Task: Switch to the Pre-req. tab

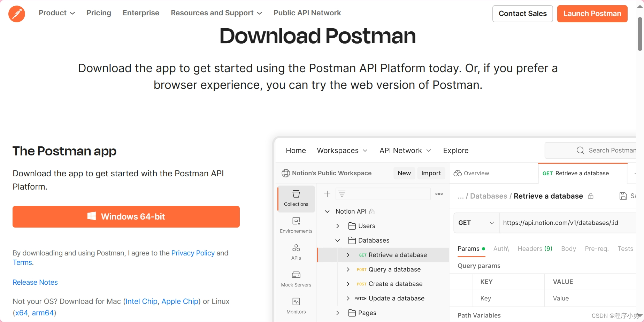Action: pyautogui.click(x=597, y=249)
